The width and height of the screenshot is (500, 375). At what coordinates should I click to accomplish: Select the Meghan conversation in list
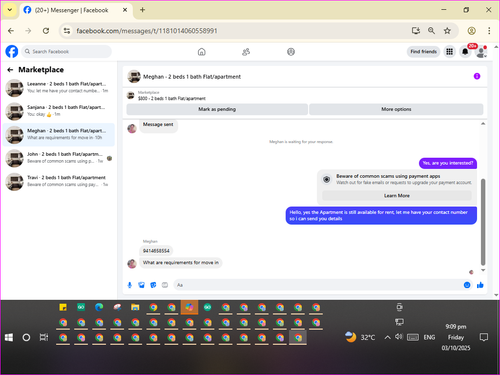pyautogui.click(x=59, y=134)
